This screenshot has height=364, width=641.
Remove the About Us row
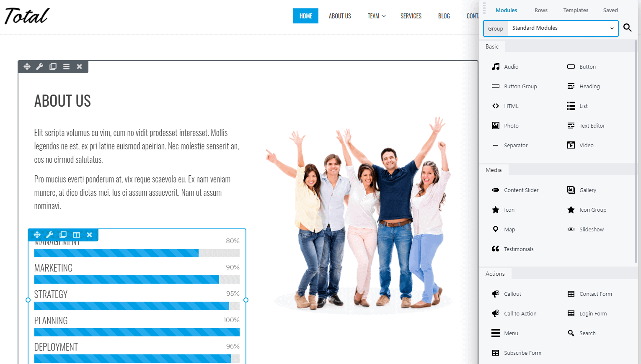tap(79, 67)
